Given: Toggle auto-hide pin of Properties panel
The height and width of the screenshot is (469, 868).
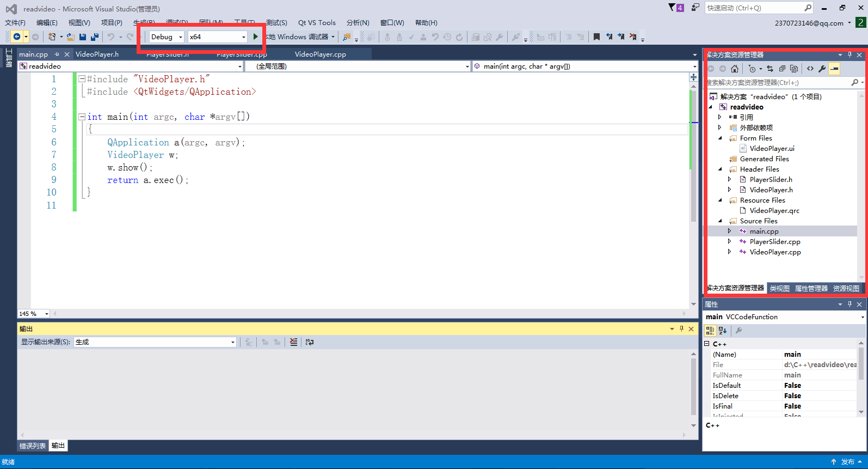Looking at the screenshot, I should point(849,304).
